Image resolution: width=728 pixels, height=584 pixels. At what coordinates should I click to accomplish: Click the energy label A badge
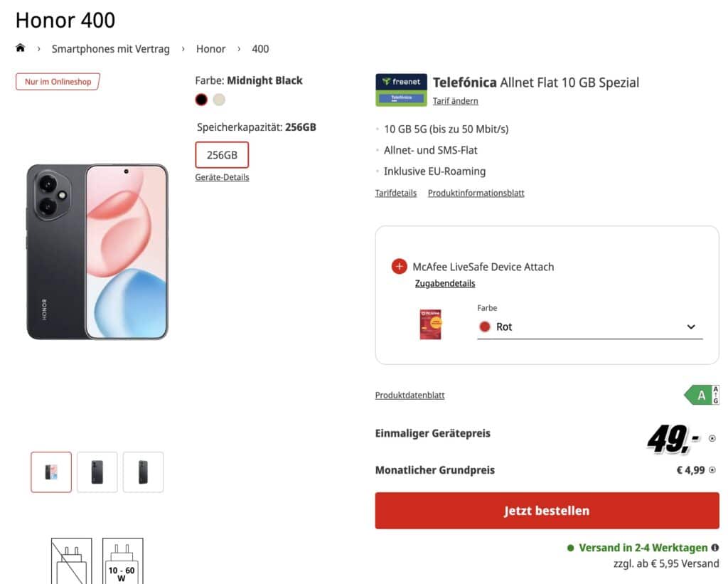tap(702, 395)
